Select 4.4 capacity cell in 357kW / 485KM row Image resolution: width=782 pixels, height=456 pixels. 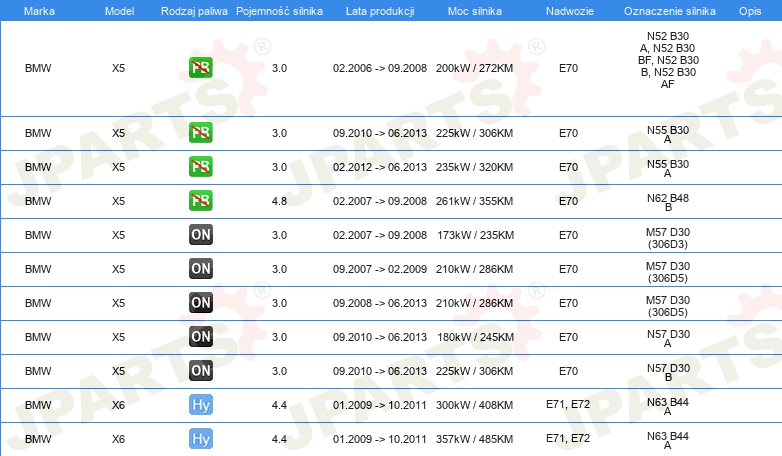pos(279,439)
